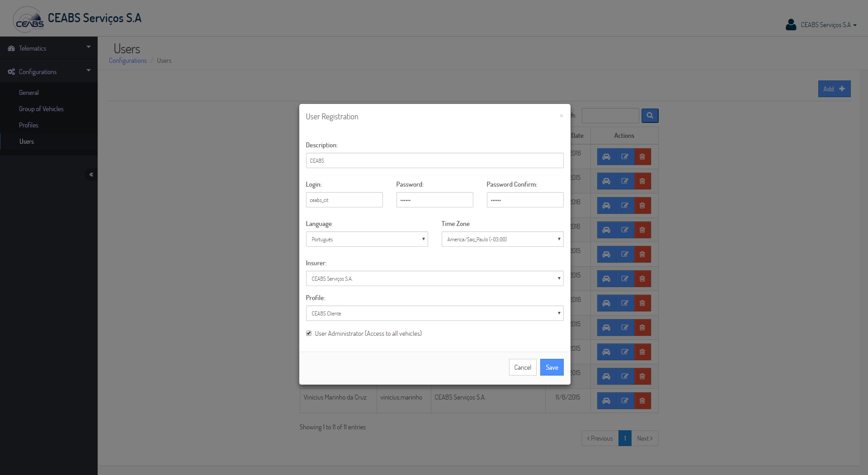The width and height of the screenshot is (868, 475).
Task: Click Showing 1 to 11 entries text
Action: tap(332, 427)
